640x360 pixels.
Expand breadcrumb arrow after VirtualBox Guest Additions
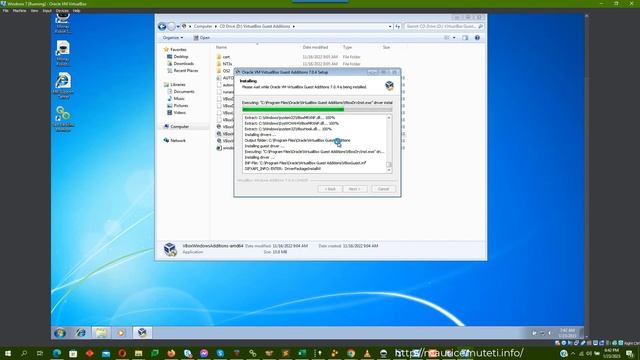pyautogui.click(x=293, y=27)
